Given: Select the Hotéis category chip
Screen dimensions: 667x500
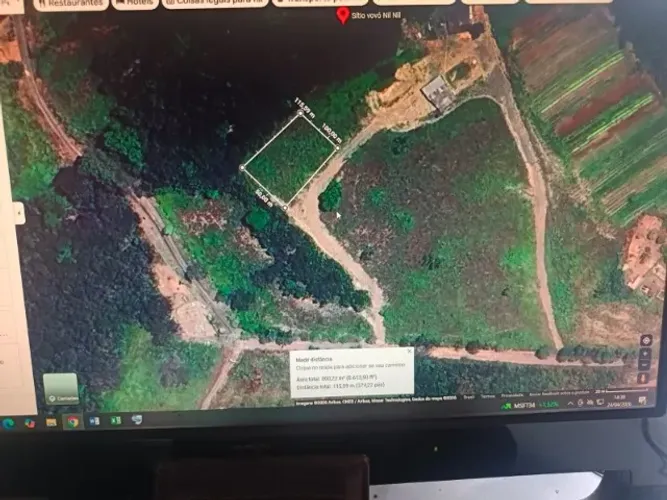Looking at the screenshot, I should [135, 3].
